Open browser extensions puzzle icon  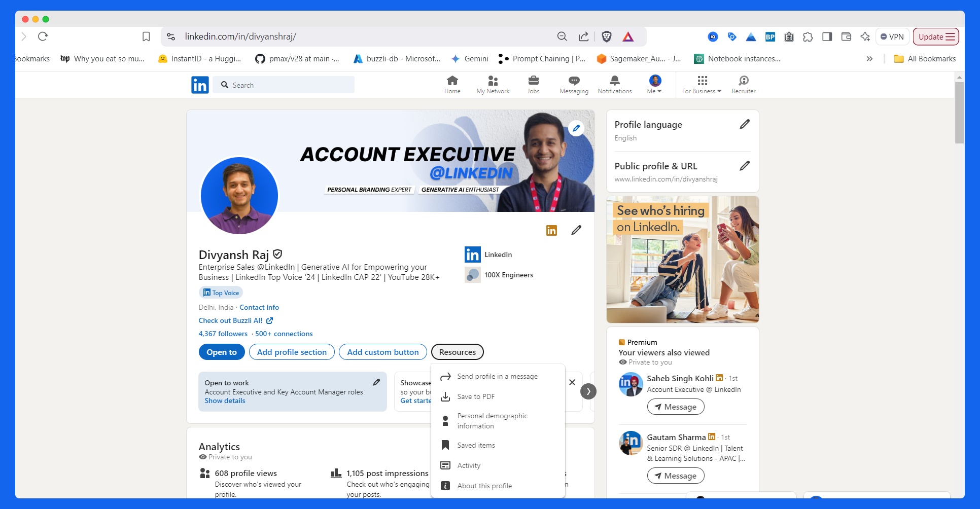808,37
